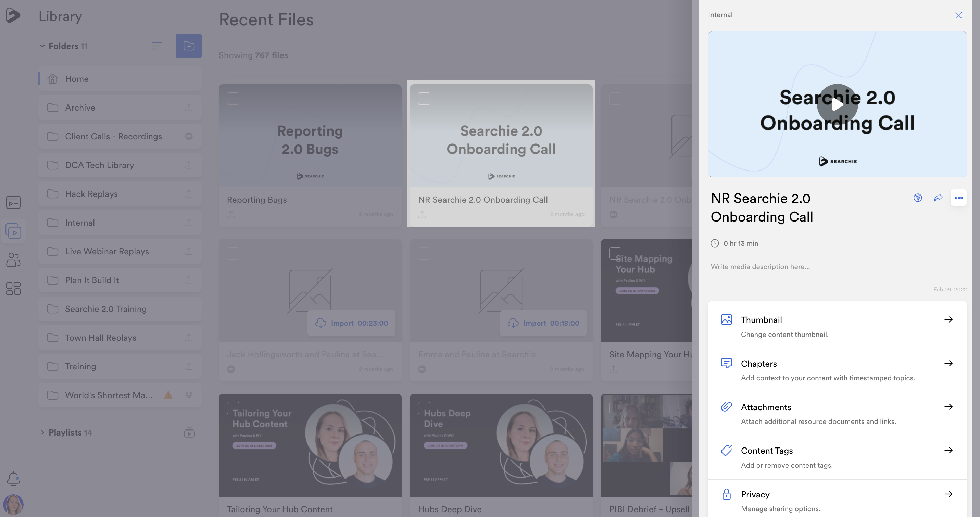
Task: Click the upload icon on the Training folder
Action: tap(189, 366)
